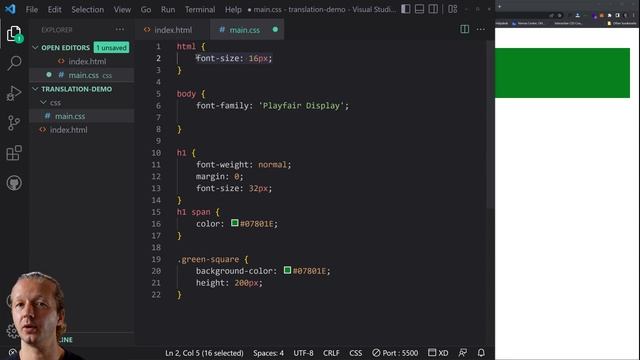Open the Search view in activity bar
Viewport: 640px width, 360px height.
click(14, 63)
